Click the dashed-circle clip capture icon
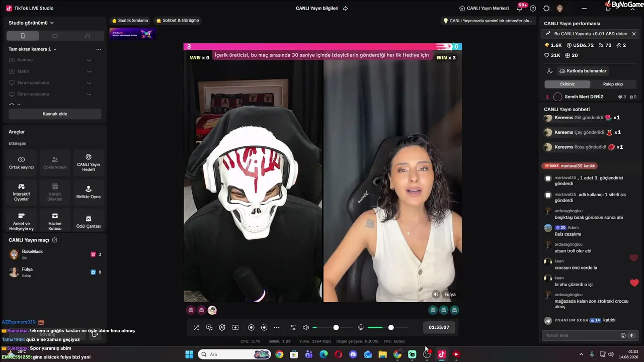This screenshot has width=644, height=362. (264, 327)
